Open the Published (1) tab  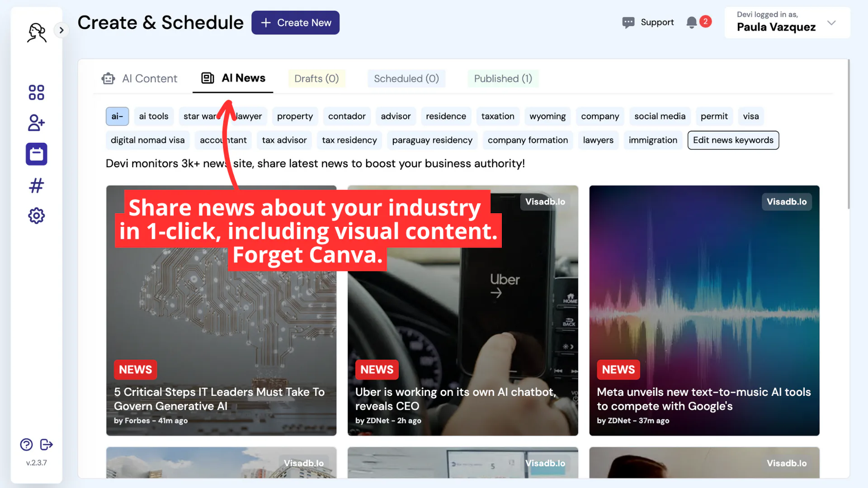coord(503,79)
